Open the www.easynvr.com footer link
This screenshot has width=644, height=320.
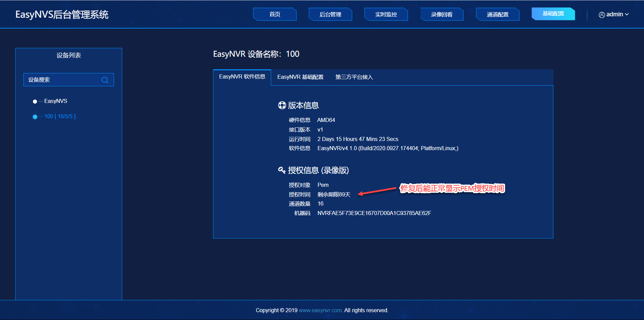point(320,310)
